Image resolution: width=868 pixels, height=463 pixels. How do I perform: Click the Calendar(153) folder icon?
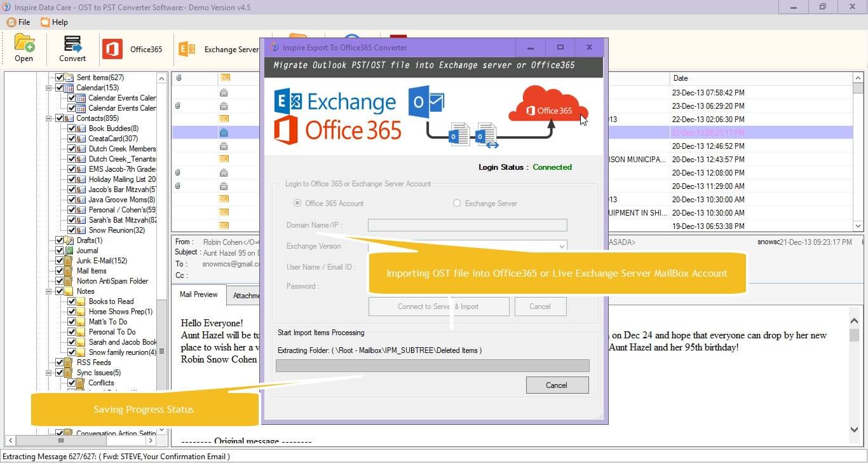(x=69, y=88)
